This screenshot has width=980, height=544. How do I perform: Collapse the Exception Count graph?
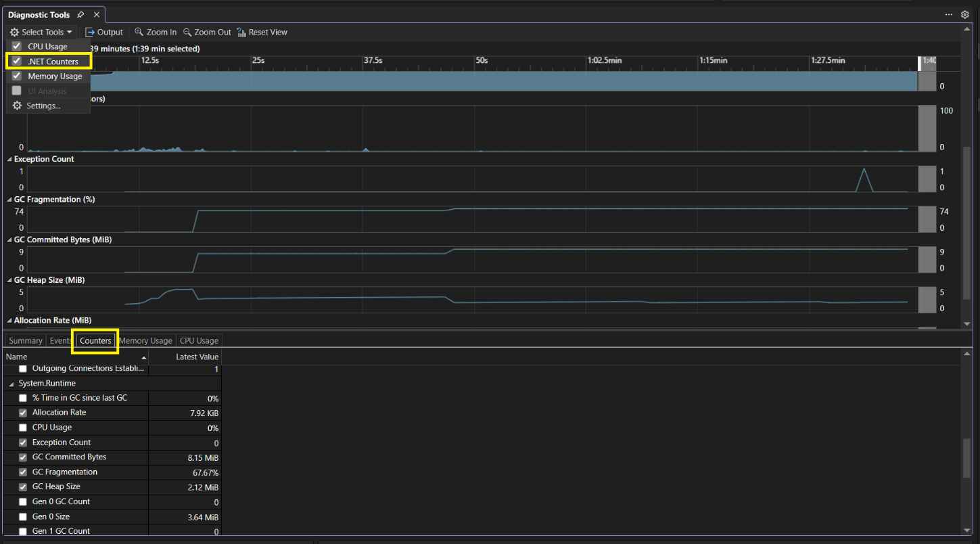pos(9,159)
